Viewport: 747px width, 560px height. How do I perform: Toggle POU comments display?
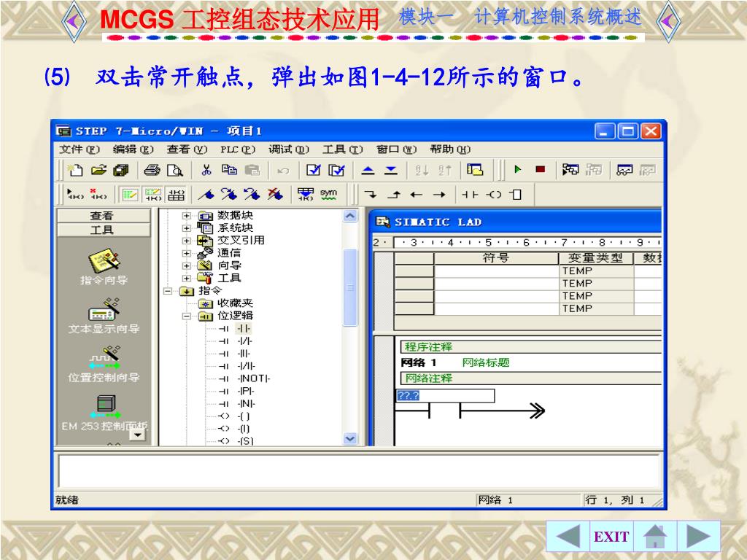coord(130,194)
